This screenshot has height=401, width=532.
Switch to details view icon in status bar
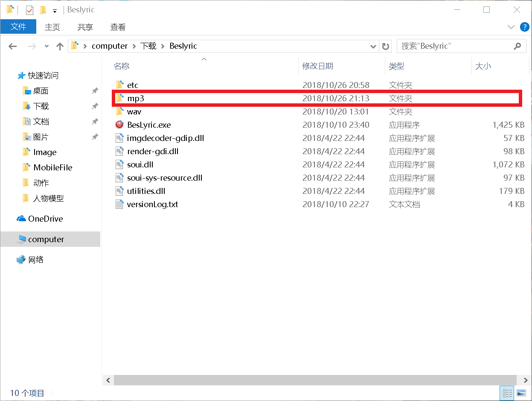[x=508, y=393]
